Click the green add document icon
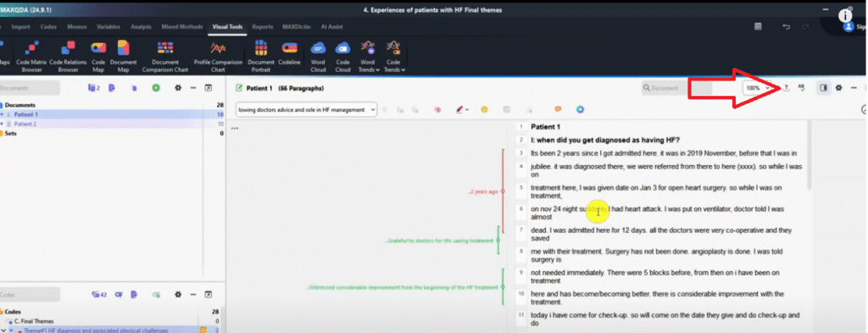This screenshot has width=868, height=333. click(156, 87)
